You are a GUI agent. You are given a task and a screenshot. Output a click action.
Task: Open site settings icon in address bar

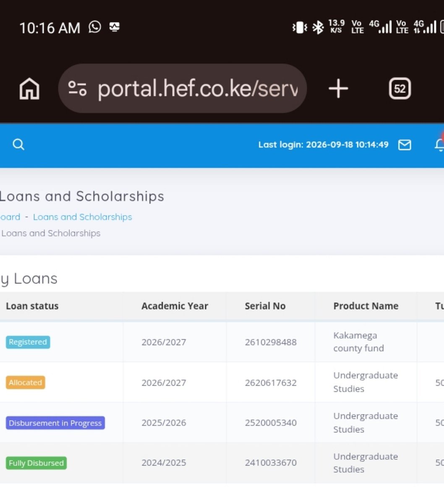(77, 89)
